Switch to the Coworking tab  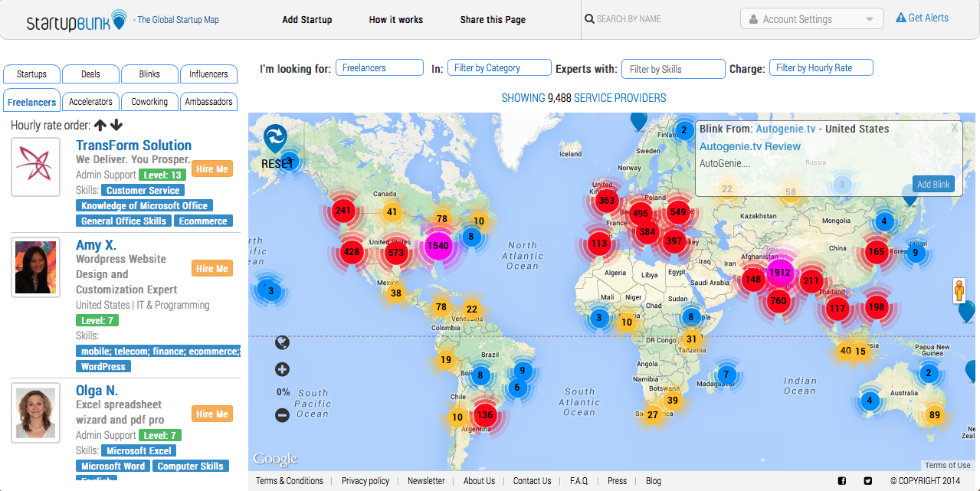tap(149, 101)
